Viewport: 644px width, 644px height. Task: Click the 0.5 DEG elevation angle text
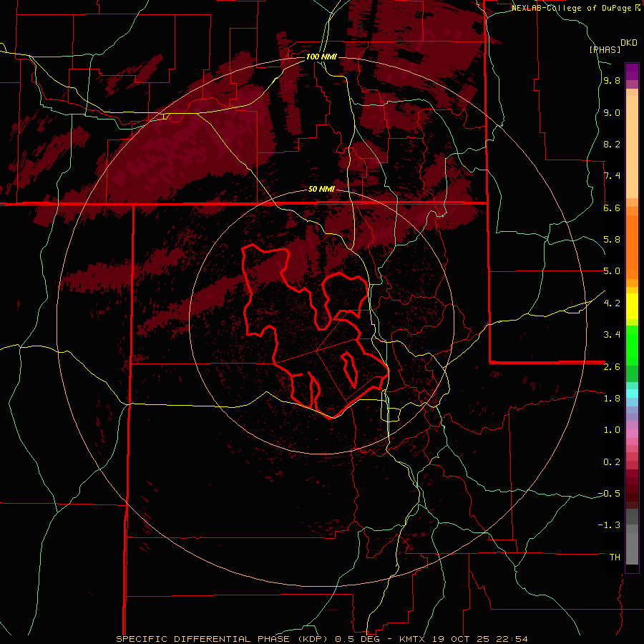point(357,639)
